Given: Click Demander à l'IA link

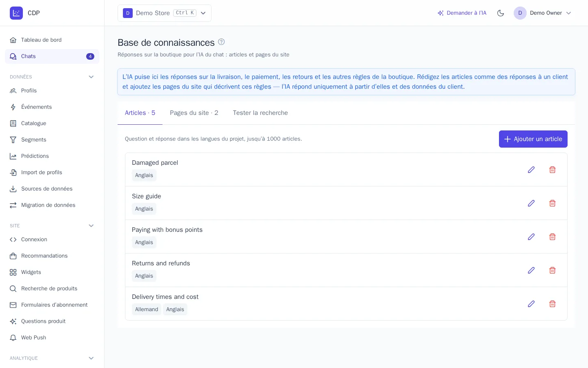Looking at the screenshot, I should pyautogui.click(x=462, y=13).
